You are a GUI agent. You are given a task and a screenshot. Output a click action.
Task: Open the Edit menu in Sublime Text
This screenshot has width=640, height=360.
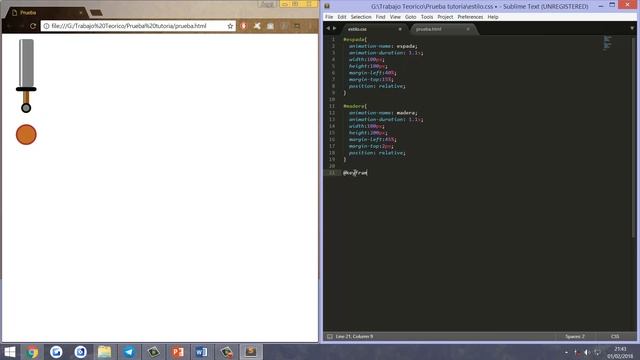pyautogui.click(x=342, y=17)
